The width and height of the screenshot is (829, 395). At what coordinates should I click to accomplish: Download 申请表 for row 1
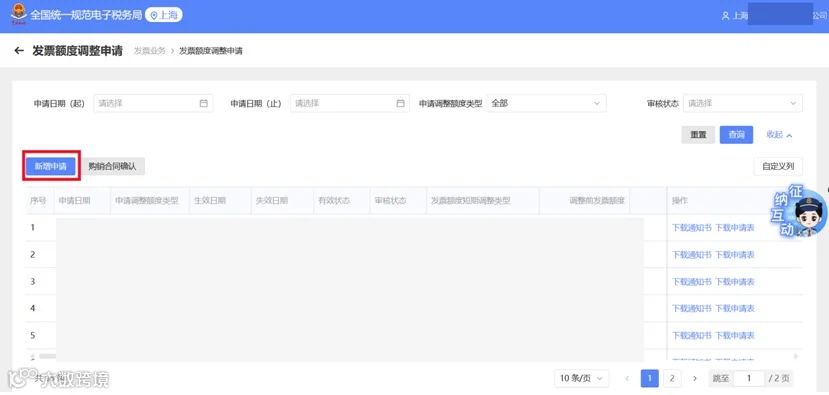[x=734, y=228]
